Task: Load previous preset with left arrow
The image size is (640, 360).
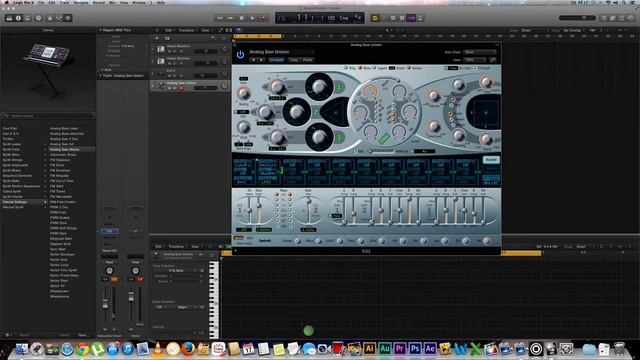Action: click(x=254, y=60)
